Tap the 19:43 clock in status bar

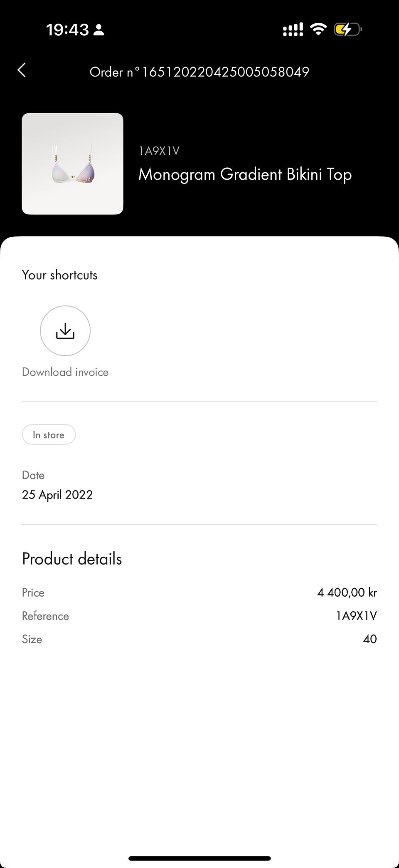[67, 30]
